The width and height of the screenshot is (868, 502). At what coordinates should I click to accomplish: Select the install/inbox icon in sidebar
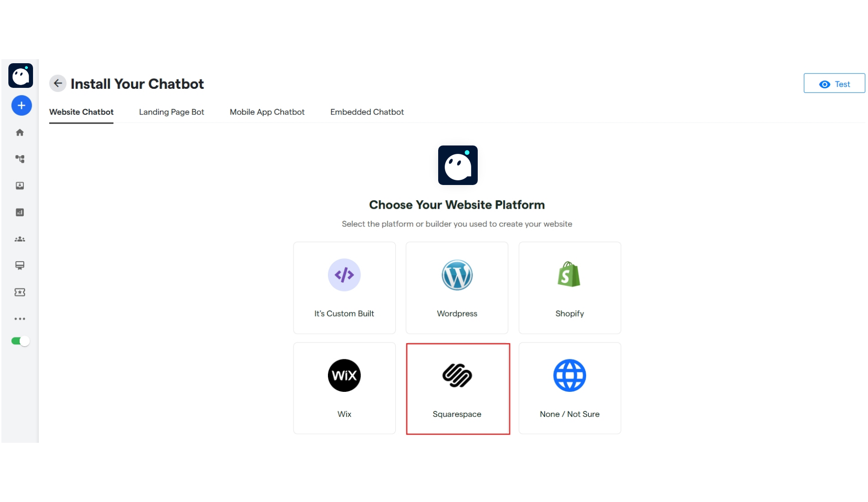pos(20,185)
